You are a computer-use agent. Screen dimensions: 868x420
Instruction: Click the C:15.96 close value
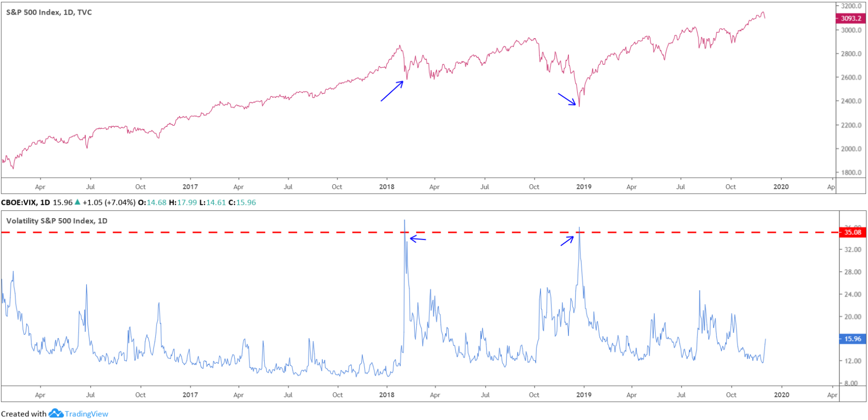242,202
